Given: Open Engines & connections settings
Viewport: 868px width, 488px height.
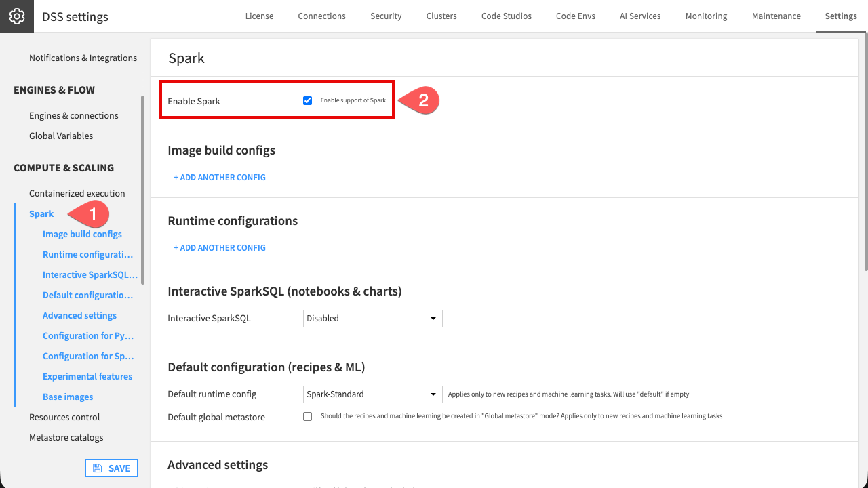Looking at the screenshot, I should click(x=74, y=115).
